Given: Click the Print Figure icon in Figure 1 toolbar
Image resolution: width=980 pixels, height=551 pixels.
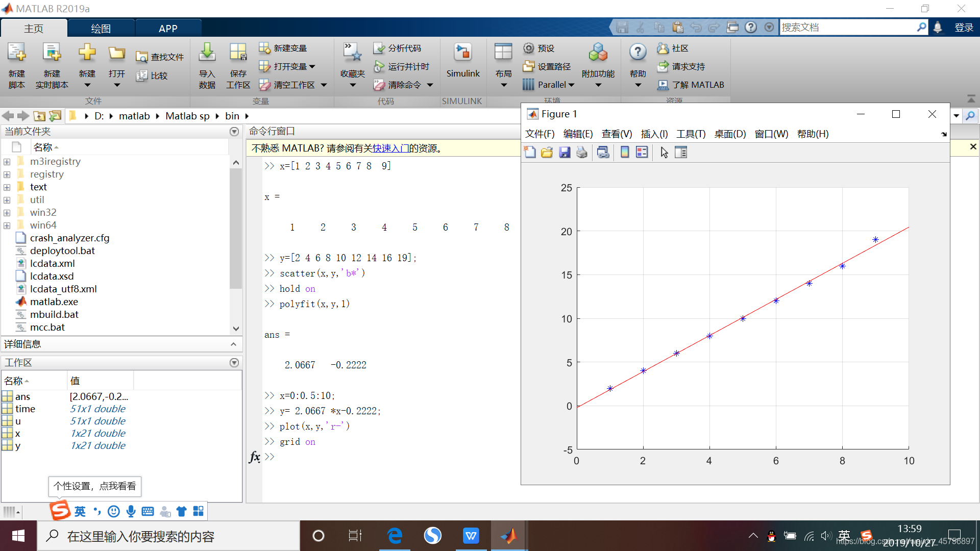Looking at the screenshot, I should [582, 152].
